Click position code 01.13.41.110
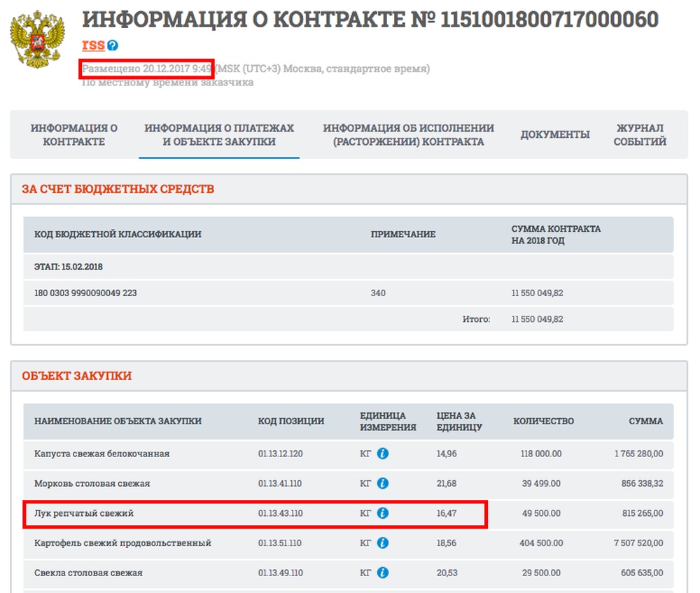This screenshot has height=593, width=700. coord(280,483)
